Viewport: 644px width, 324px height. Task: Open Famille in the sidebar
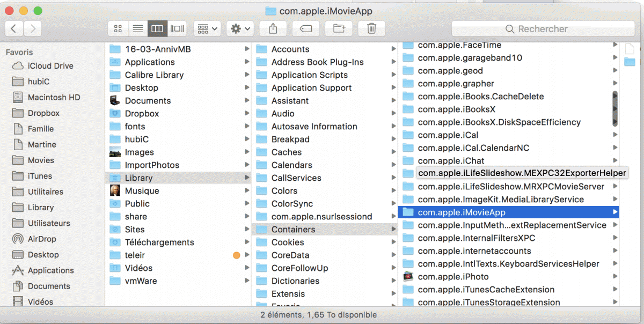coord(40,129)
